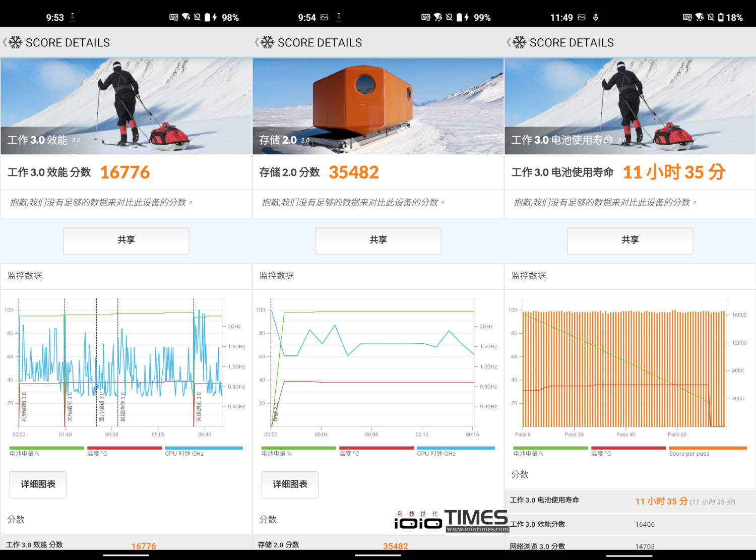Viewport: 756px width, 560px height.
Task: Tap the picture notification icon beside 11:49
Action: tap(582, 17)
